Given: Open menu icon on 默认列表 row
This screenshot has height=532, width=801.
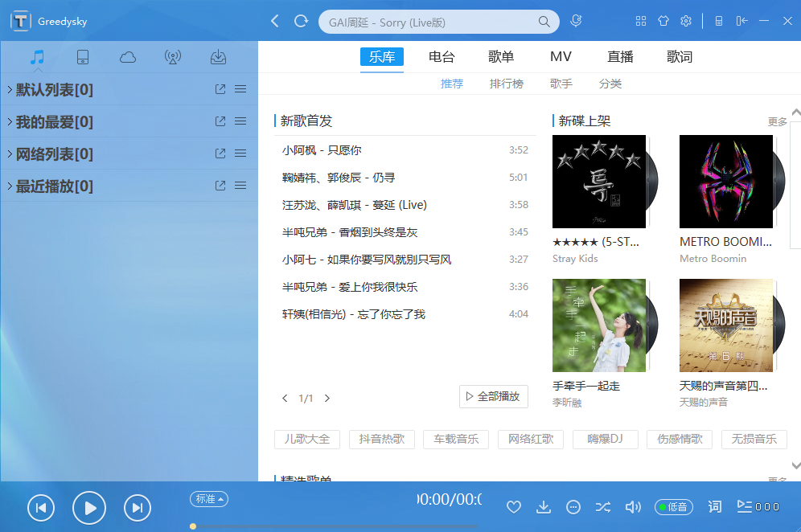Looking at the screenshot, I should point(240,89).
